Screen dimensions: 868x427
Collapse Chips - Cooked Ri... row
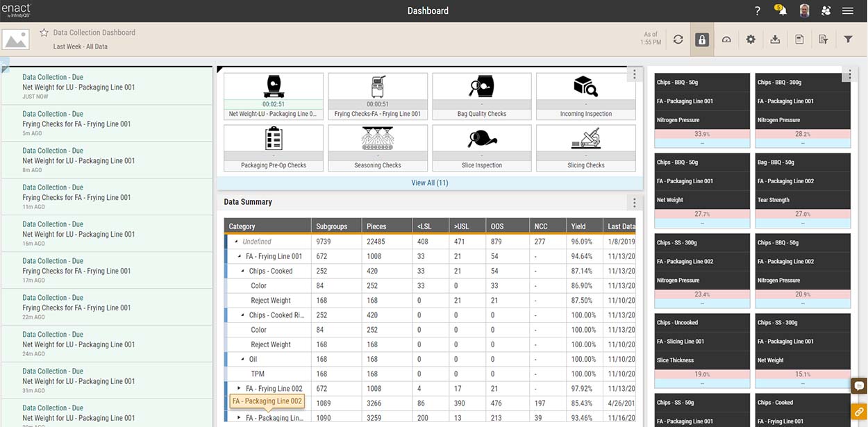[x=243, y=315]
